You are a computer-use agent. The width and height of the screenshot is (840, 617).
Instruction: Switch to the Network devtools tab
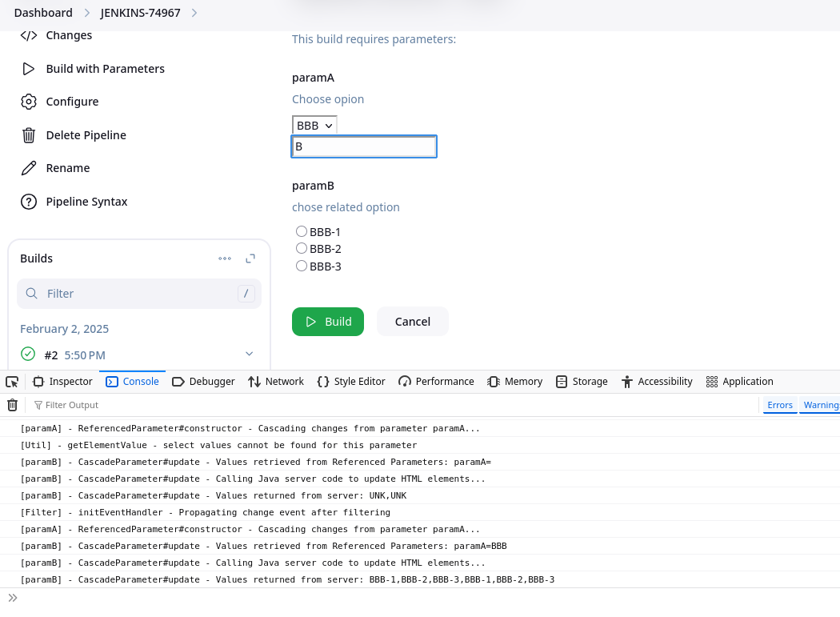coord(276,382)
